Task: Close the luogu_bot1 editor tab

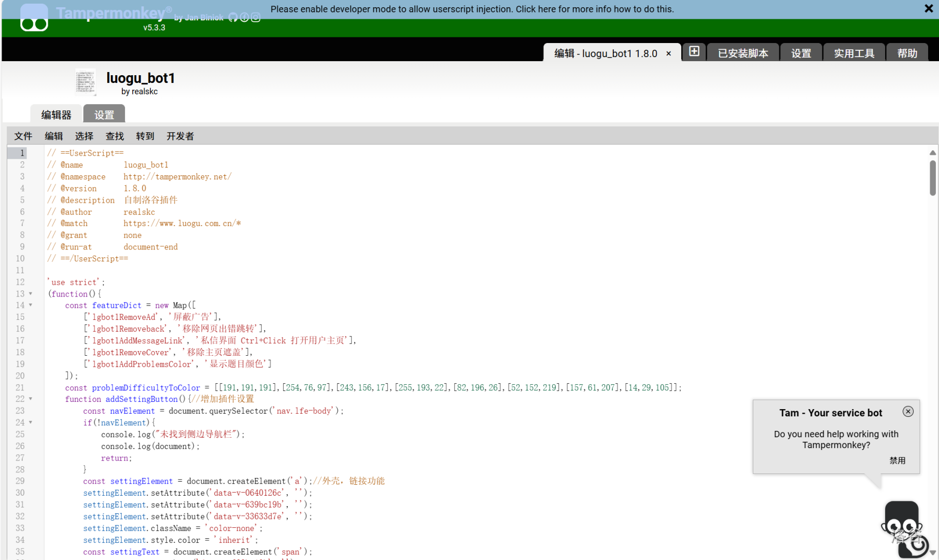Action: (x=668, y=53)
